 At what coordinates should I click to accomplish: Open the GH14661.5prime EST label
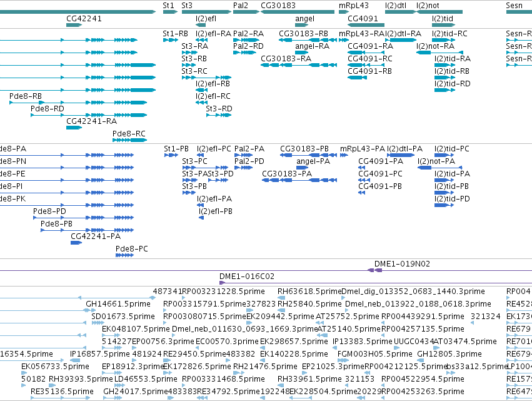click(118, 304)
